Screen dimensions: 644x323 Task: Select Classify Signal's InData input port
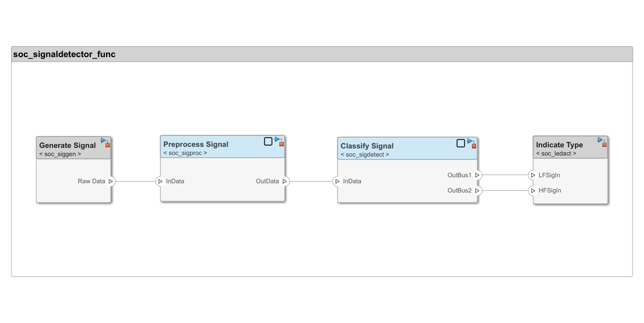(337, 181)
